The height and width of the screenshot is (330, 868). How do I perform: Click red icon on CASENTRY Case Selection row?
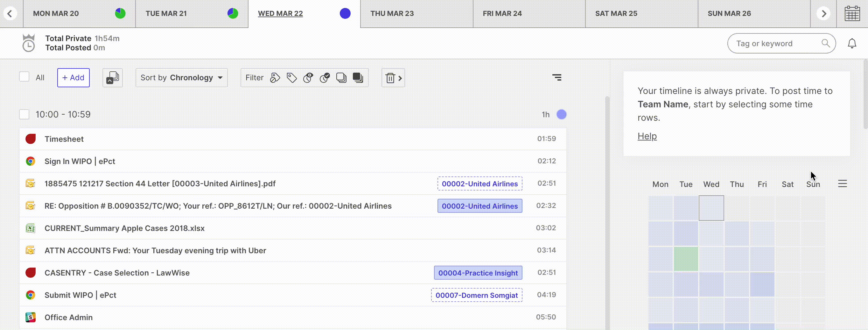[x=31, y=273]
